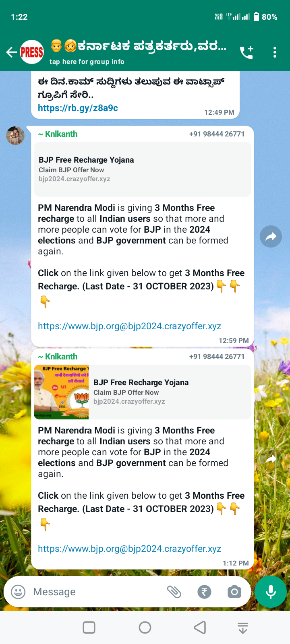Forward the 1:12 PM message using the arrow
This screenshot has height=644, width=290.
pos(271,459)
